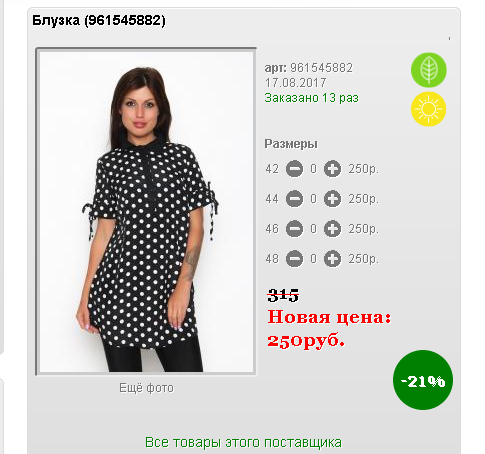Viewport: 485px width, 454px height.
Task: Decrease quantity for size 48
Action: [294, 259]
